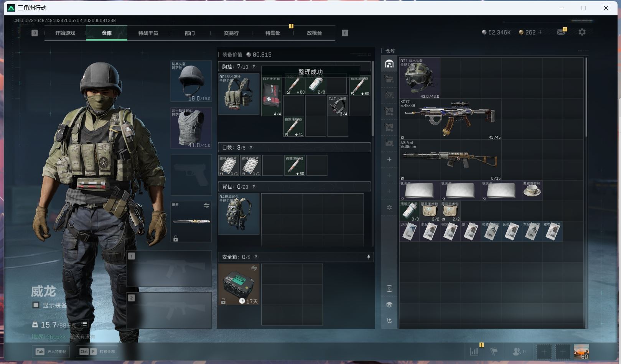
Task: Open the weight details list icon
Action: click(84, 324)
